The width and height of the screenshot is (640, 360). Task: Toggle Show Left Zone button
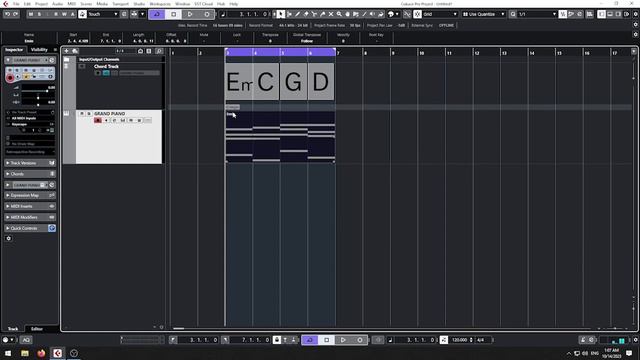(602, 14)
